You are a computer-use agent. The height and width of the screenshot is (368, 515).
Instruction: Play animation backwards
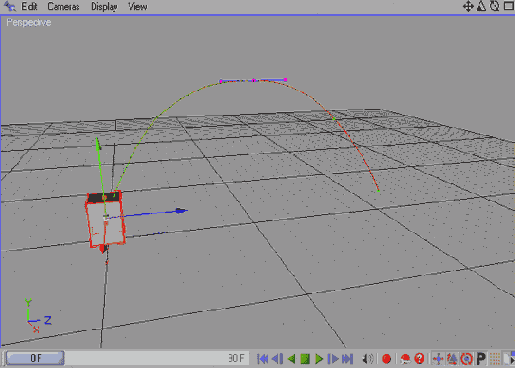[x=291, y=359]
